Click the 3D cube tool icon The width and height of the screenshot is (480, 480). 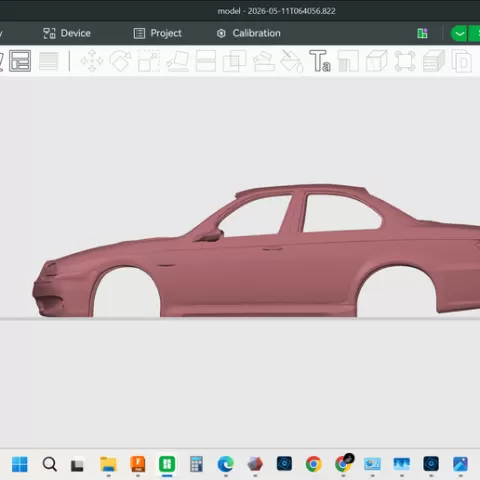click(377, 61)
